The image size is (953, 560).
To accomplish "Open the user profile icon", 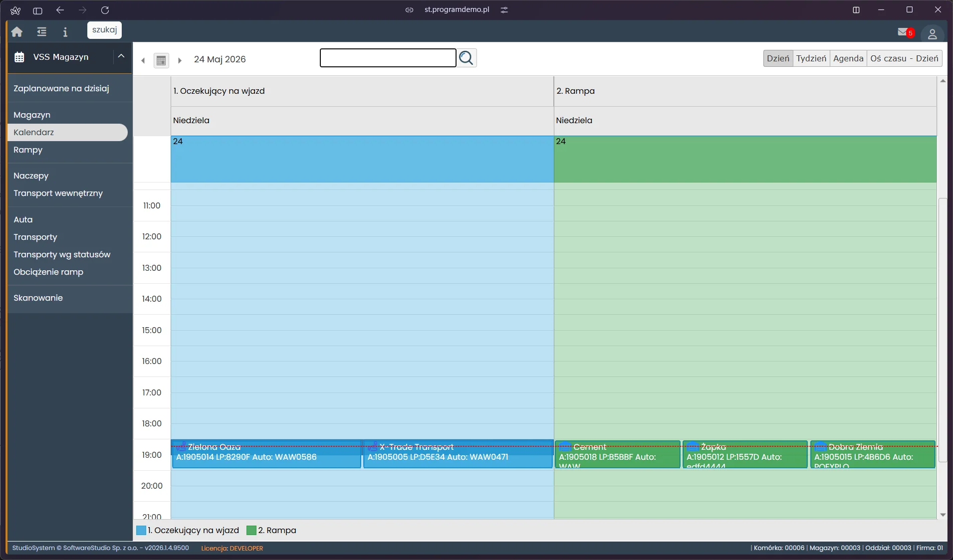I will coord(932,34).
